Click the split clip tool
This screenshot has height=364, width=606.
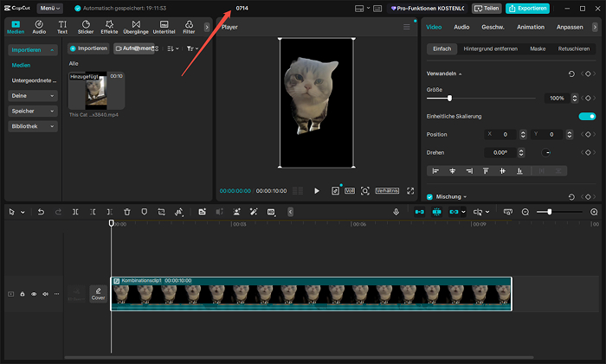point(75,212)
